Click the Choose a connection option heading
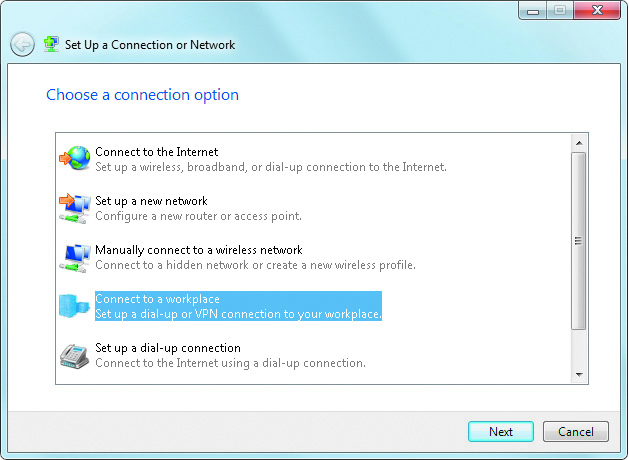Viewport: 629px width, 460px height. [x=142, y=95]
